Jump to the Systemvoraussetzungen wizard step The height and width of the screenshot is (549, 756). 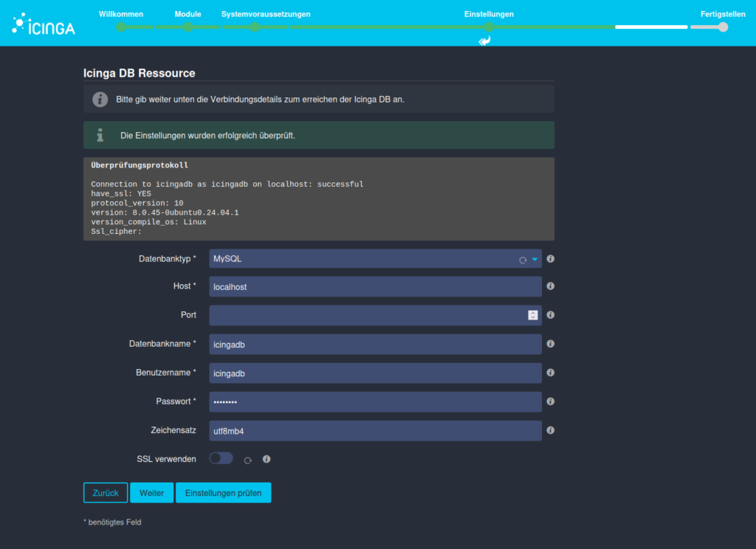click(254, 27)
